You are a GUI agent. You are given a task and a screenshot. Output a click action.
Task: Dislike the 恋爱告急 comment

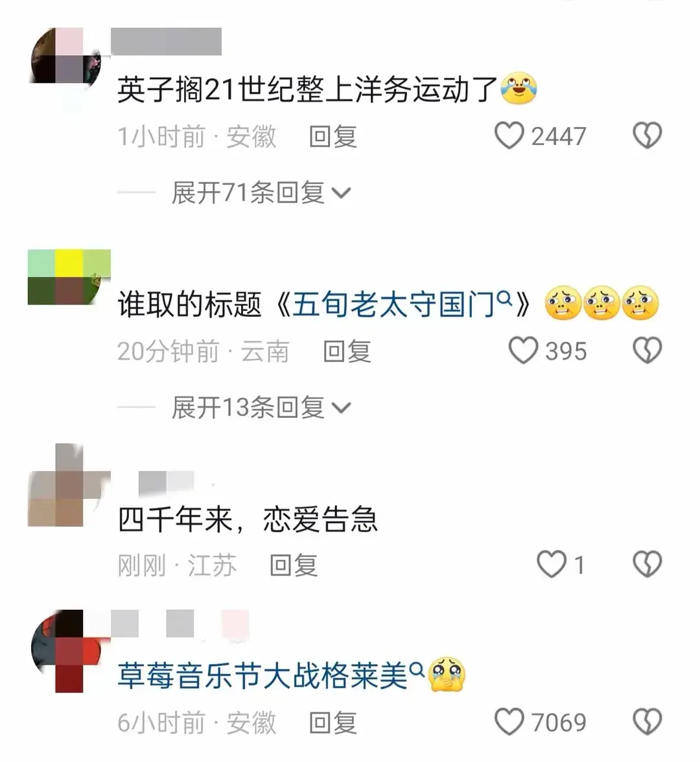[x=647, y=564]
